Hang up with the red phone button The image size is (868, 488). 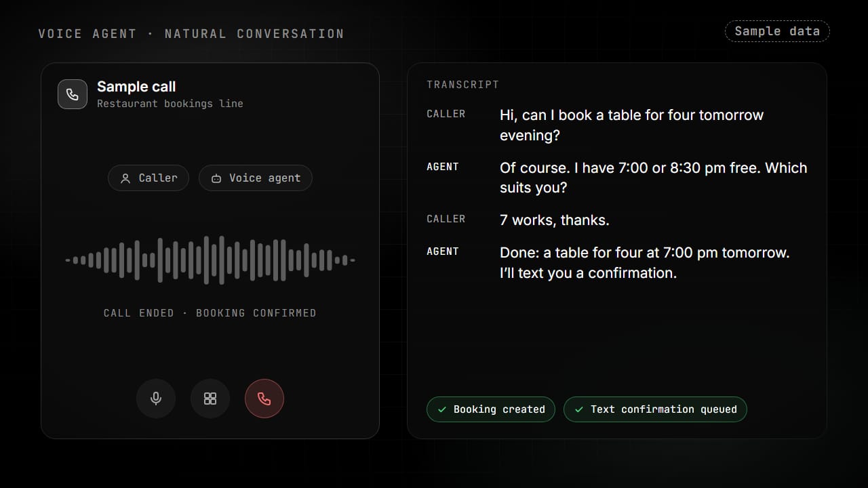[x=264, y=399]
